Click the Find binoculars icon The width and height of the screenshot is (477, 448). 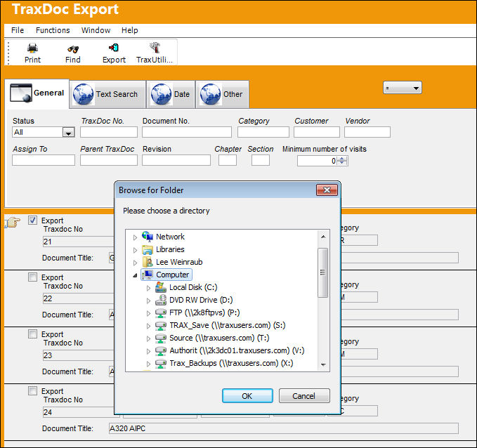point(73,48)
